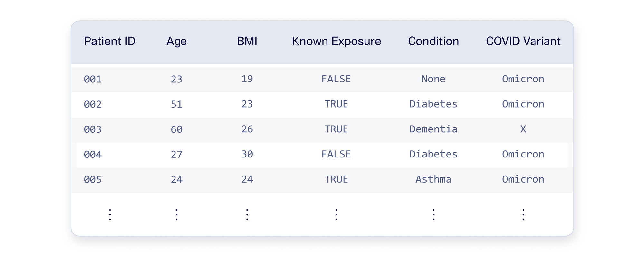Click the X variant cell for patient 003

coord(523,129)
